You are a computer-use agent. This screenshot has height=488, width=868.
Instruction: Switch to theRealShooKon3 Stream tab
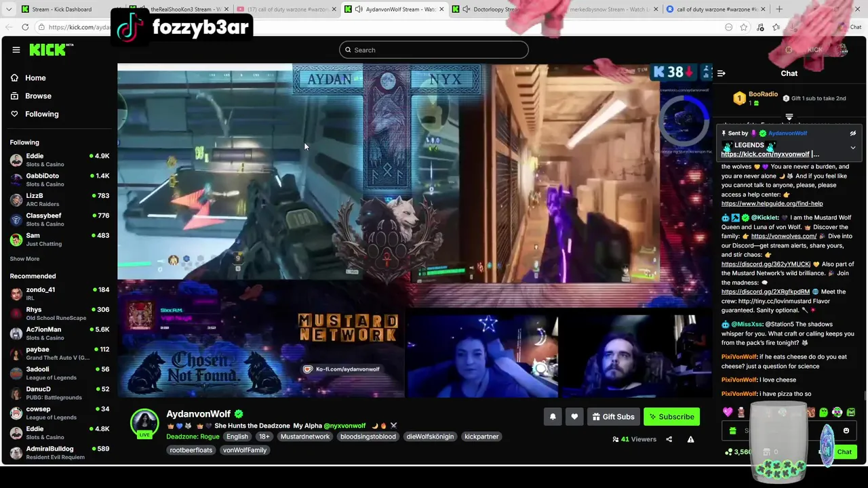click(x=180, y=9)
